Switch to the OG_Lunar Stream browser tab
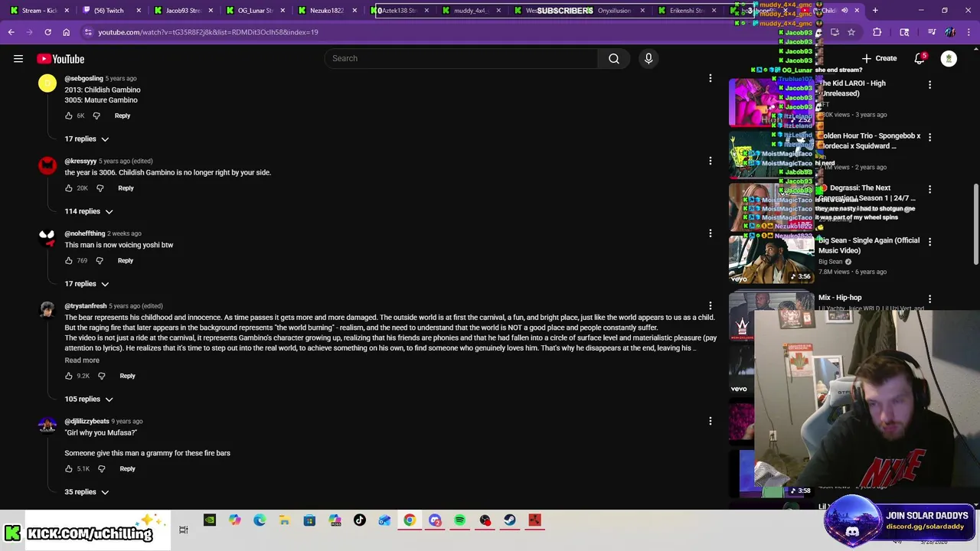The width and height of the screenshot is (980, 551). 256,11
